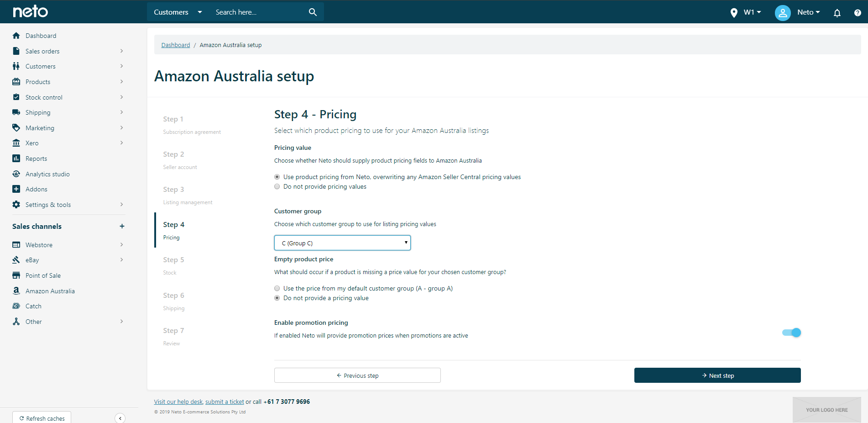This screenshot has height=423, width=868.
Task: Select Step 4 Pricing in the steps list
Action: click(x=174, y=230)
